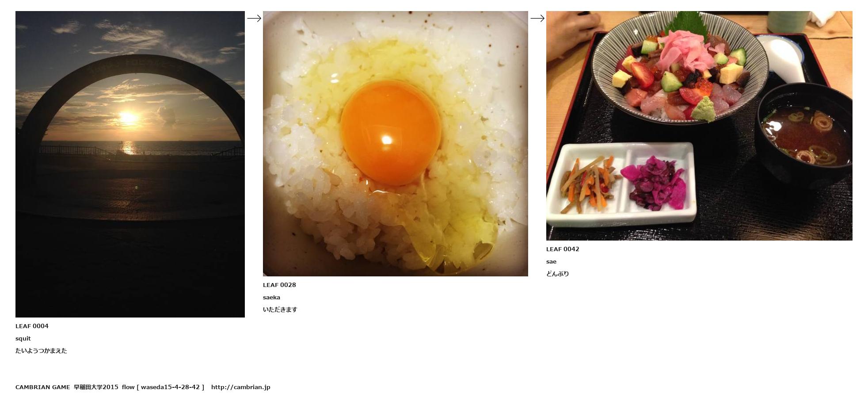The width and height of the screenshot is (868, 398).
Task: Click the author name saeka
Action: click(x=271, y=297)
